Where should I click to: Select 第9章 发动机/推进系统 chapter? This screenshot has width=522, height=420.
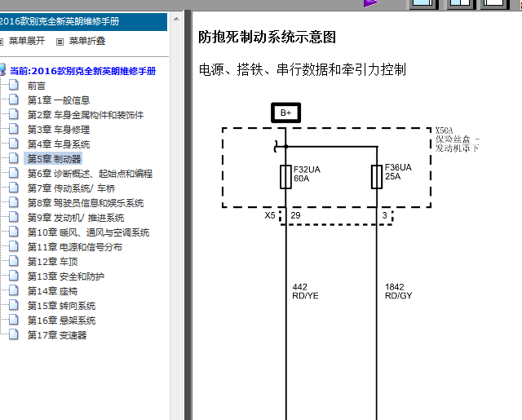tap(76, 218)
